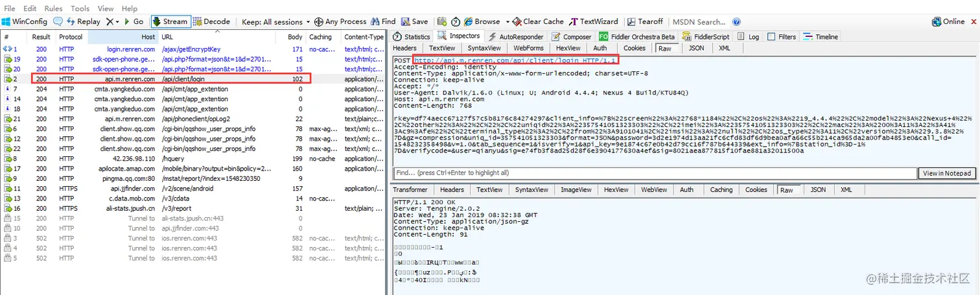Viewport: 980px width, 295px height.
Task: Select session /api/phoneclient/opLog2 row
Action: (194, 119)
